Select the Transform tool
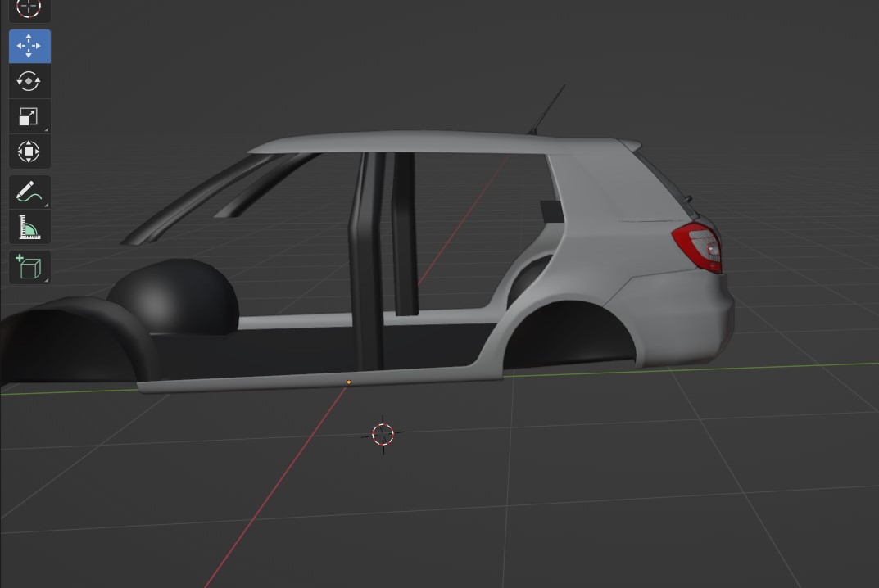 click(x=29, y=152)
